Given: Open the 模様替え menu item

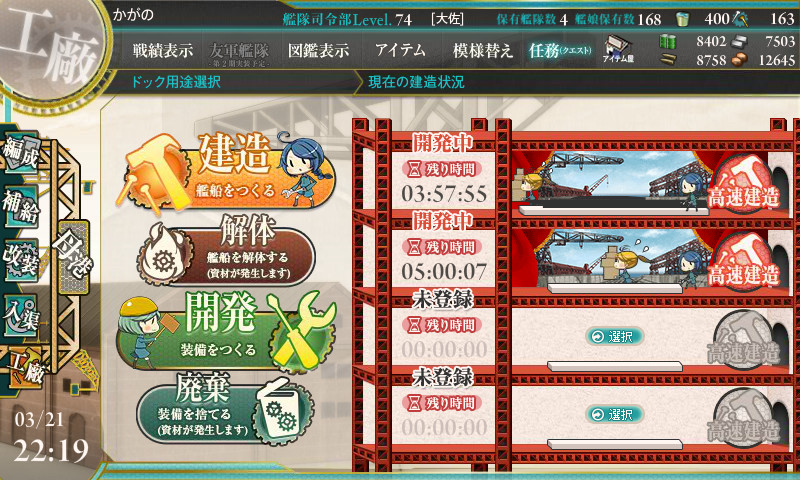Looking at the screenshot, I should 482,50.
